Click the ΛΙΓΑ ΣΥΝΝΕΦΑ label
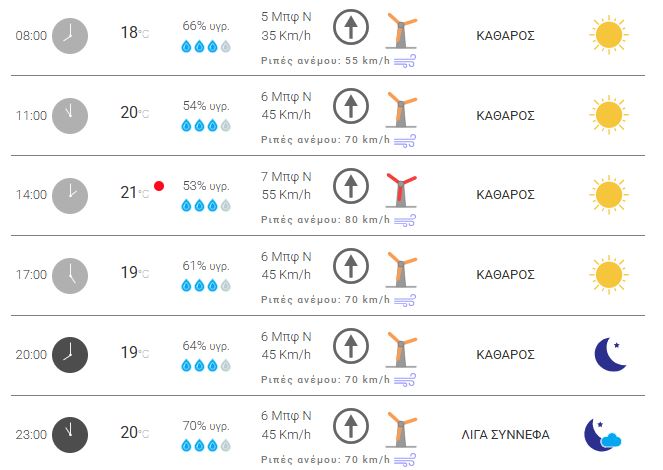The width and height of the screenshot is (663, 470). tap(505, 434)
